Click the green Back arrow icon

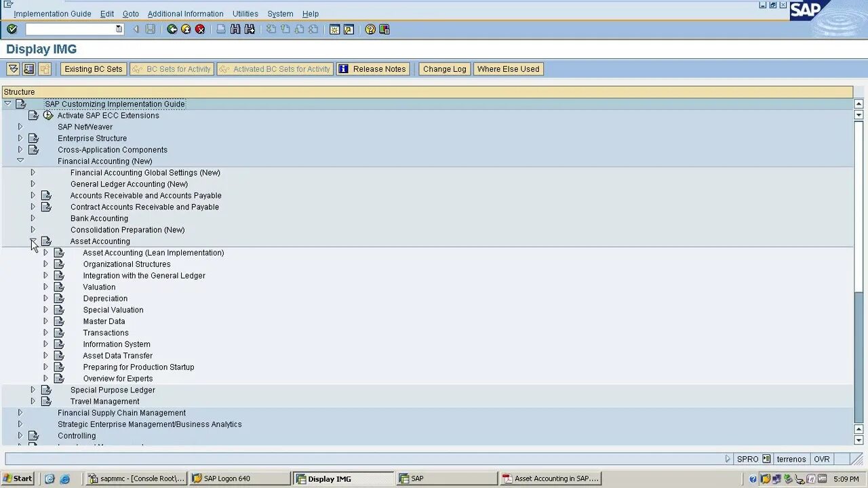tap(172, 29)
